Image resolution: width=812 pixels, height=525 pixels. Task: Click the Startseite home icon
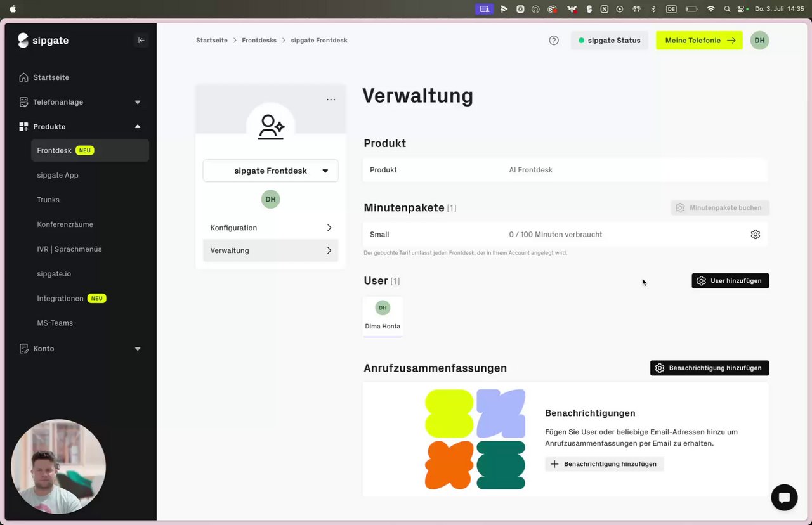click(23, 77)
